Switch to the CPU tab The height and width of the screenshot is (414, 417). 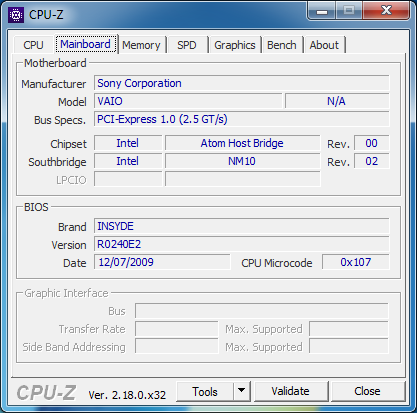point(33,45)
